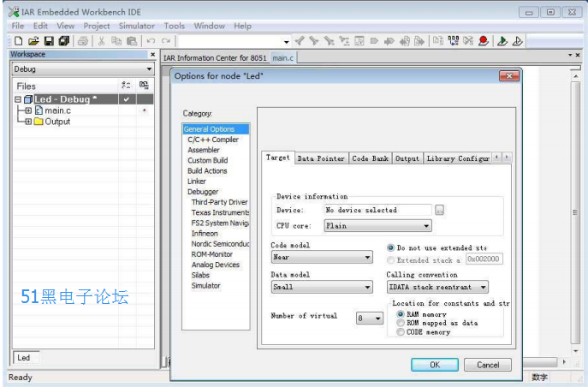Switch to Output options tab

click(407, 158)
